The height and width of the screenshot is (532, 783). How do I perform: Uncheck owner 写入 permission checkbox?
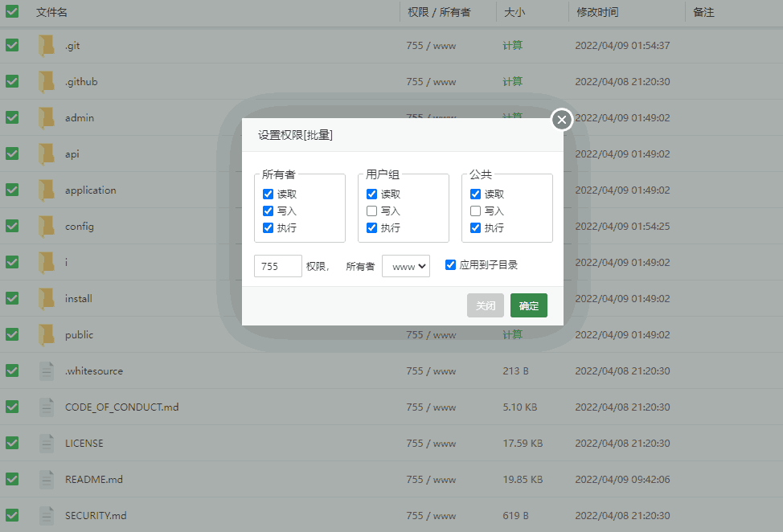[269, 211]
